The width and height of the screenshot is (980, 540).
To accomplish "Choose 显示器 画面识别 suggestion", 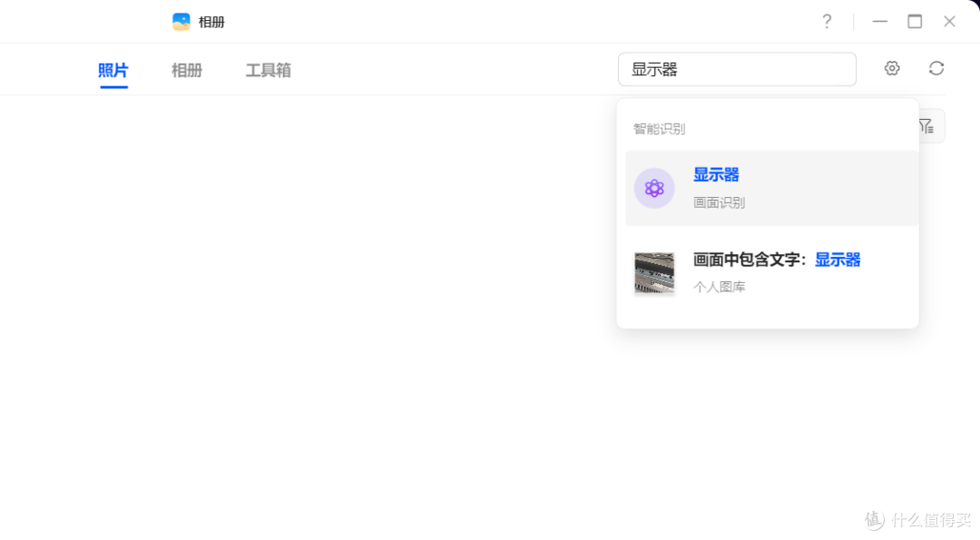I will 772,188.
